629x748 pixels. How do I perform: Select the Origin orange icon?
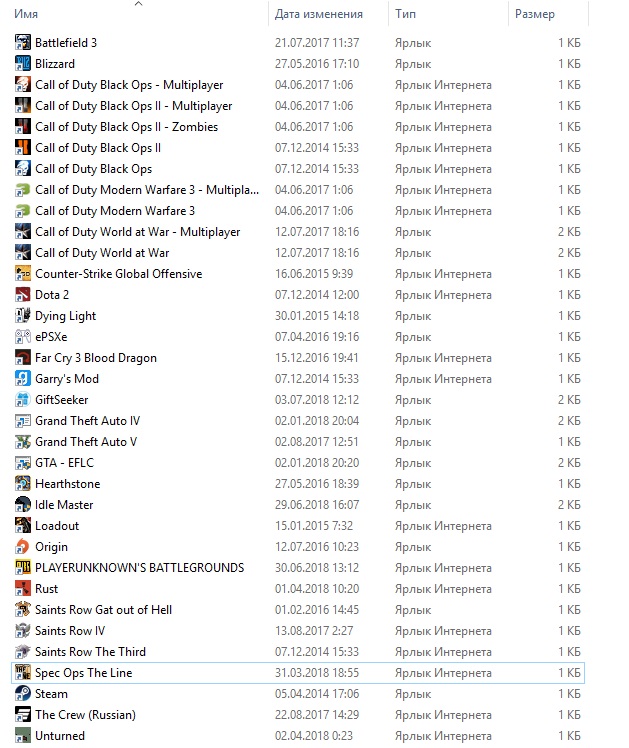[x=22, y=546]
